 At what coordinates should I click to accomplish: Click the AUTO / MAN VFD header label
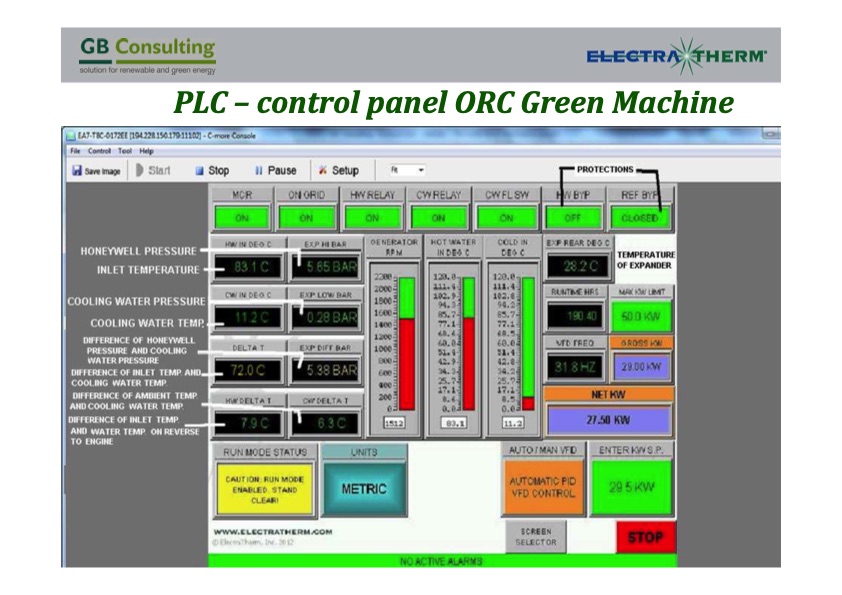[542, 450]
